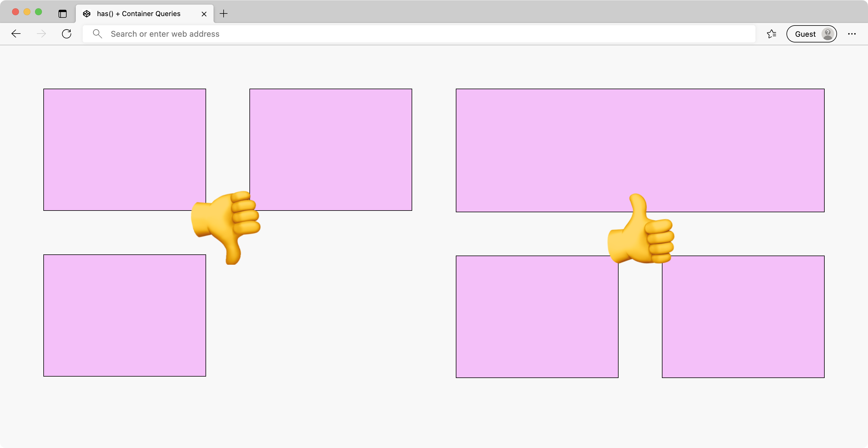Open the favorites list icon
The width and height of the screenshot is (868, 448).
tap(772, 34)
